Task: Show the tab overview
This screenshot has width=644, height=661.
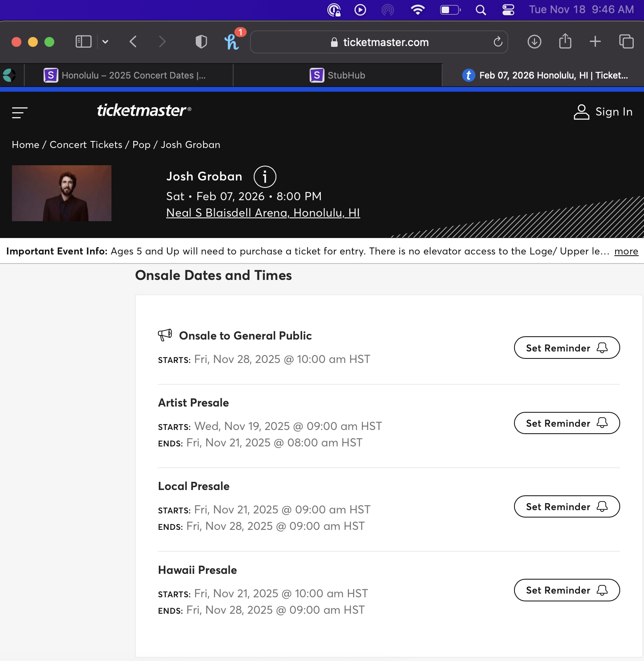Action: (x=626, y=42)
